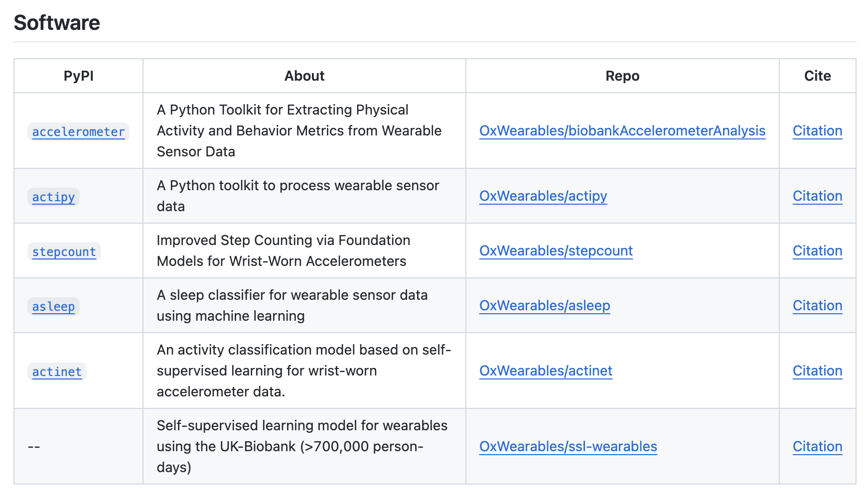The image size is (868, 495).
Task: Click the Repo column header
Action: pos(622,76)
